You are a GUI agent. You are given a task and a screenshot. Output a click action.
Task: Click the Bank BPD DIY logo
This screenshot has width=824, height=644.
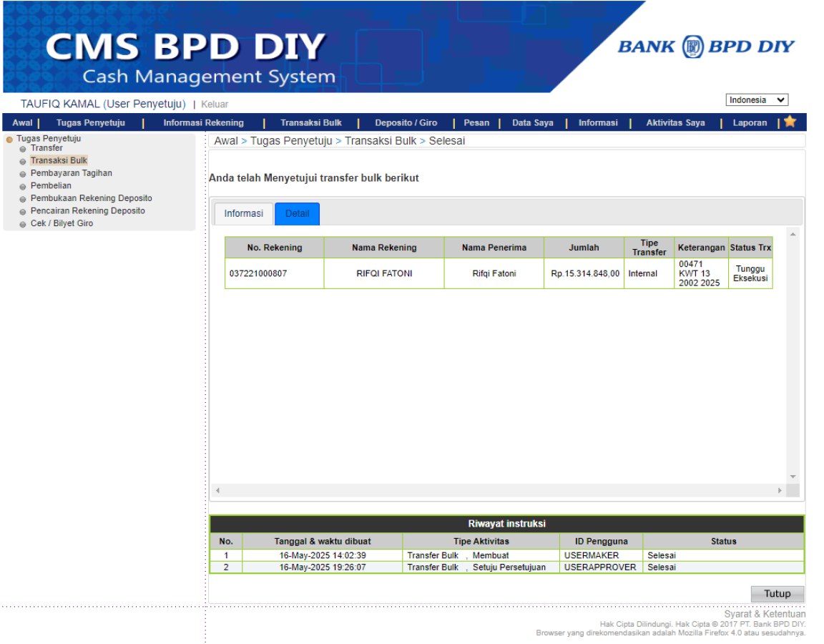[705, 47]
